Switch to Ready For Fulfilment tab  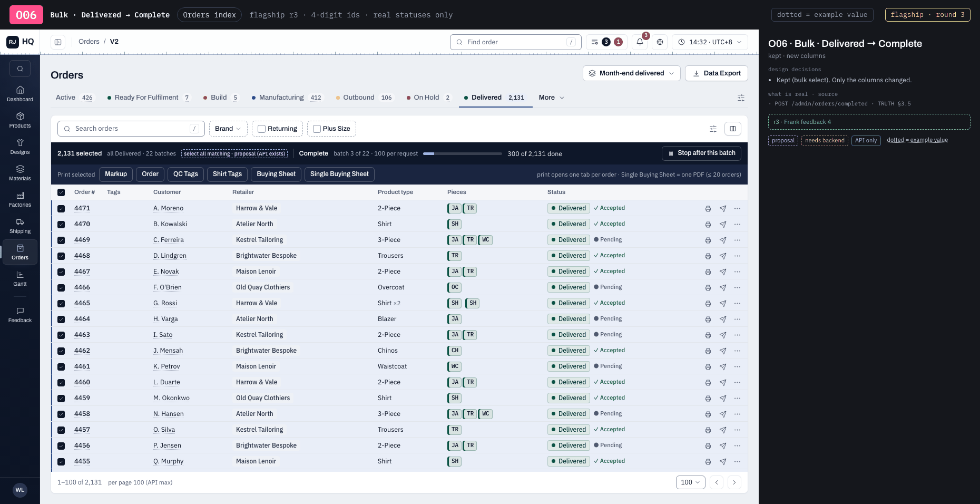coord(149,98)
